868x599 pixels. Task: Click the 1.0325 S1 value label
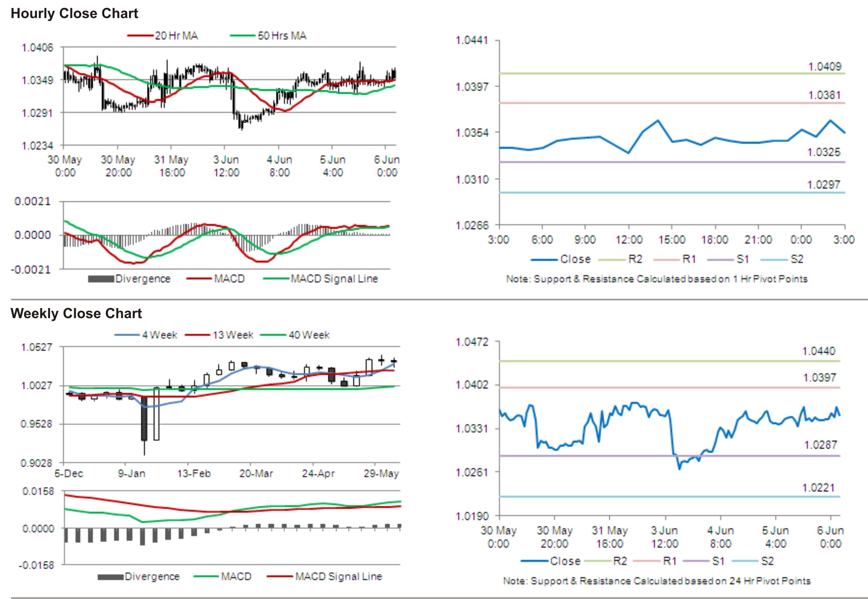[x=824, y=152]
